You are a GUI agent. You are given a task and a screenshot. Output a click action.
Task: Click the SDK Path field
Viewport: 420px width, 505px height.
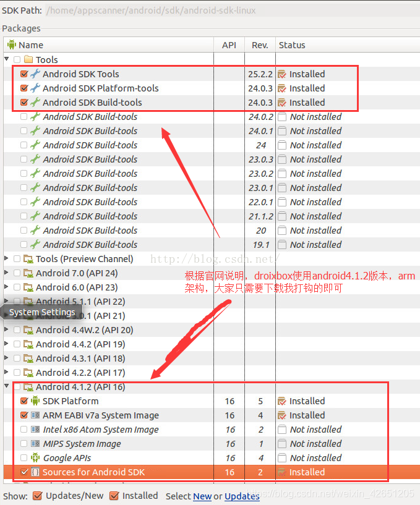tap(232, 11)
